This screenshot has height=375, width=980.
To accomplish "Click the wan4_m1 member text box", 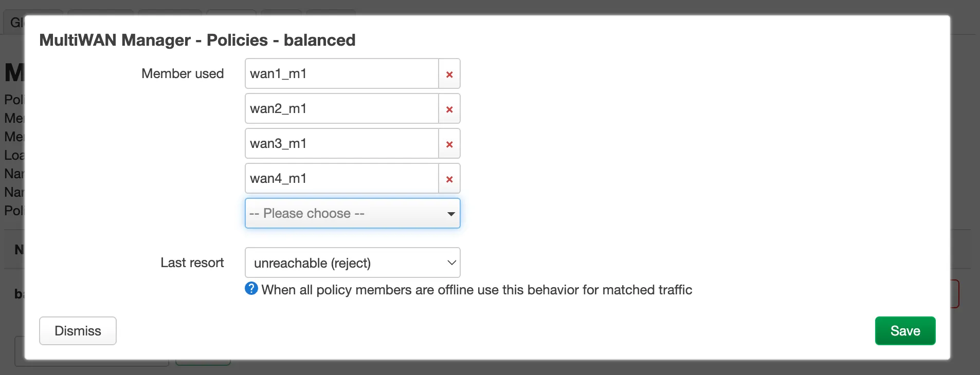I will click(341, 179).
